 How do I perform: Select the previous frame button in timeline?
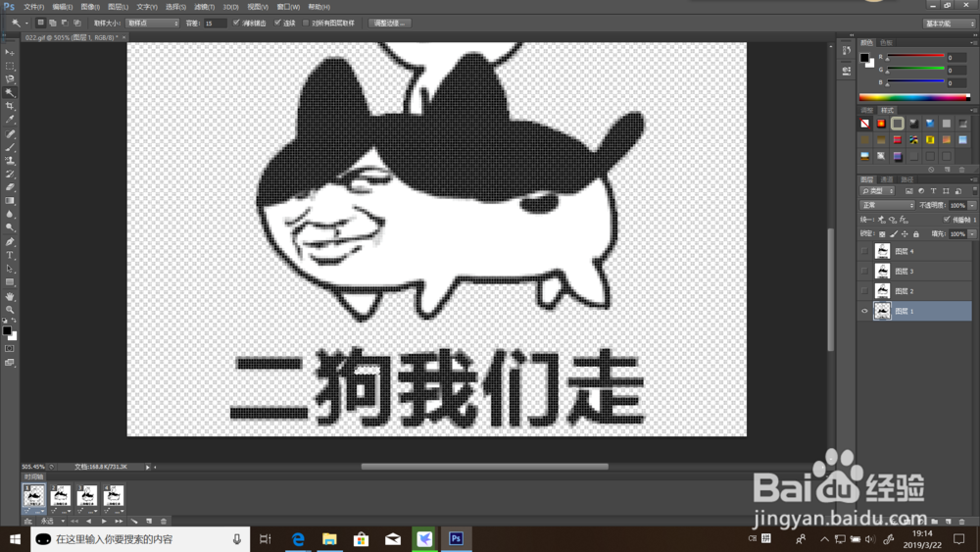pos(89,521)
